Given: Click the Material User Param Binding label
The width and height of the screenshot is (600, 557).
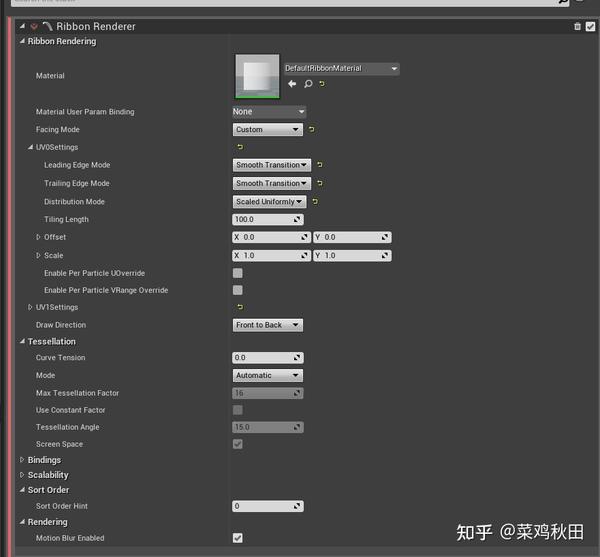Looking at the screenshot, I should (x=85, y=112).
